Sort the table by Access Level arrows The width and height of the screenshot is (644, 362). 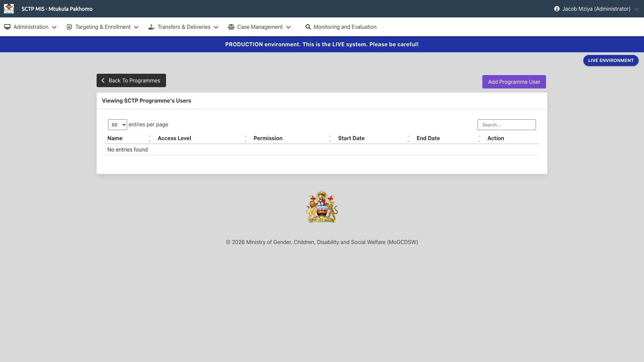[x=246, y=138]
